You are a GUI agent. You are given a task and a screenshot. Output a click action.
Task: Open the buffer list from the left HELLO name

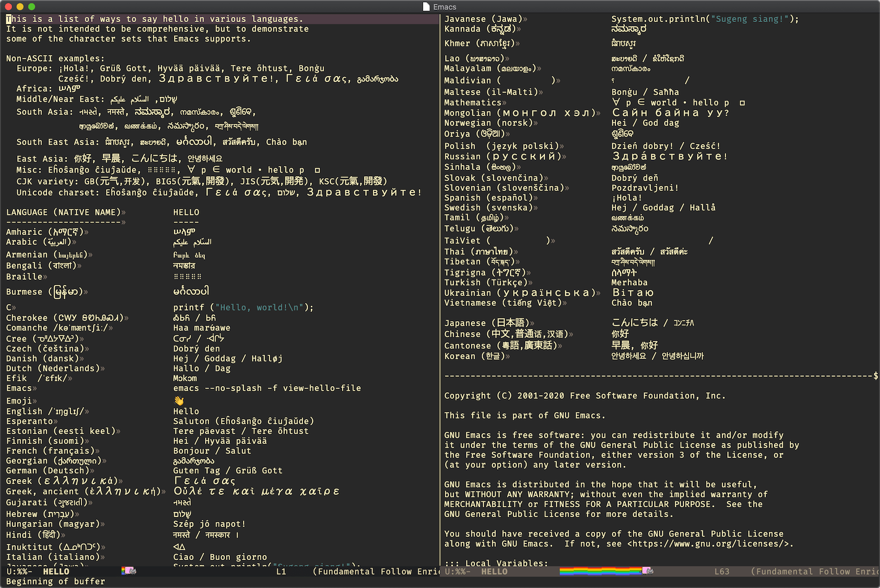56,571
